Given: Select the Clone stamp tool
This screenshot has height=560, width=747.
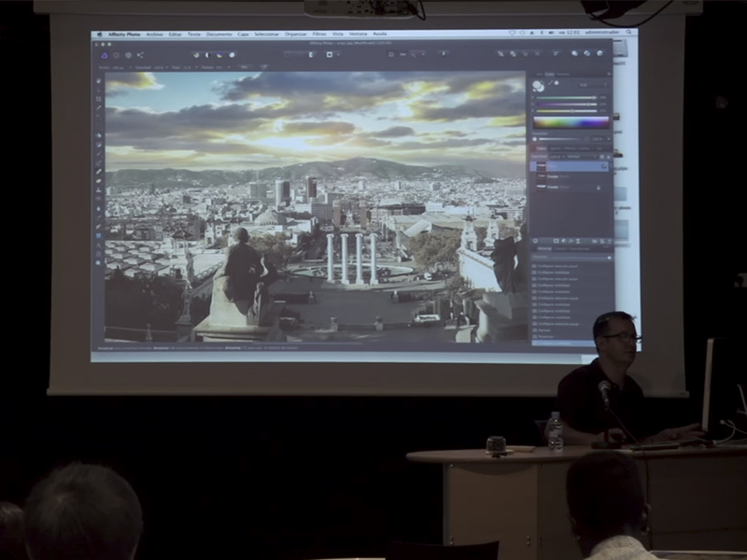Looking at the screenshot, I should tap(99, 189).
